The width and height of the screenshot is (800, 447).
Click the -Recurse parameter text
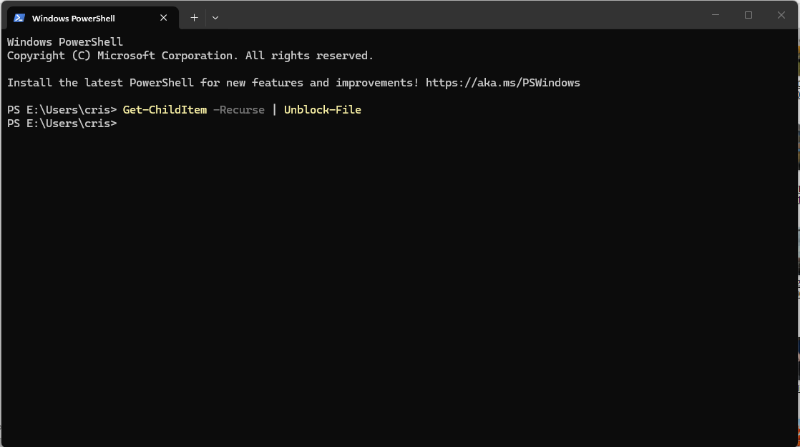click(x=239, y=110)
